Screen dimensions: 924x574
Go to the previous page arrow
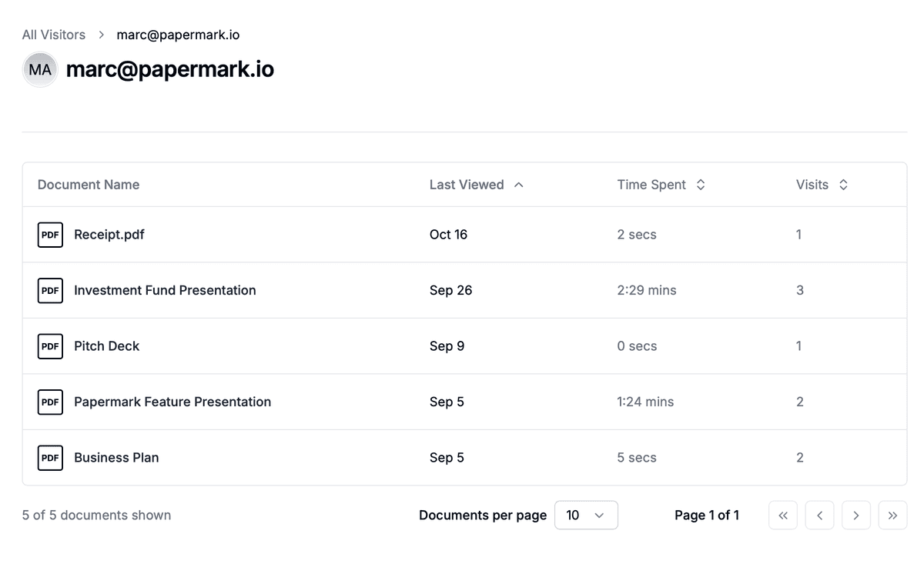[x=819, y=516]
